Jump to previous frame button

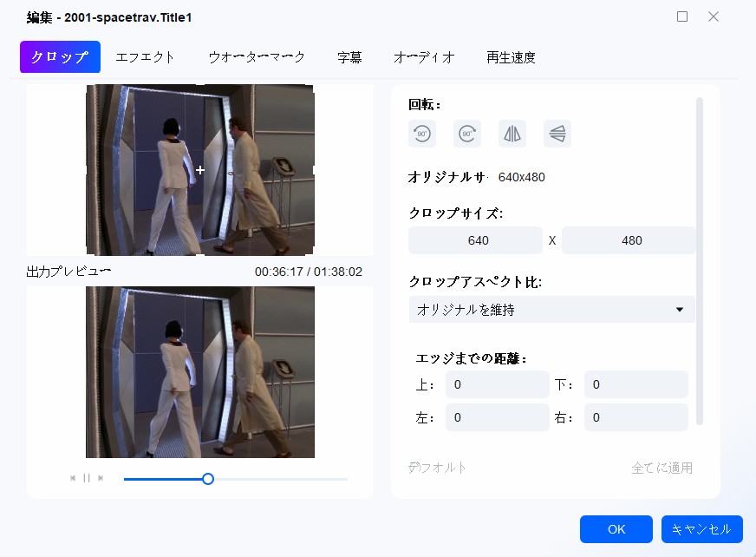pyautogui.click(x=73, y=478)
